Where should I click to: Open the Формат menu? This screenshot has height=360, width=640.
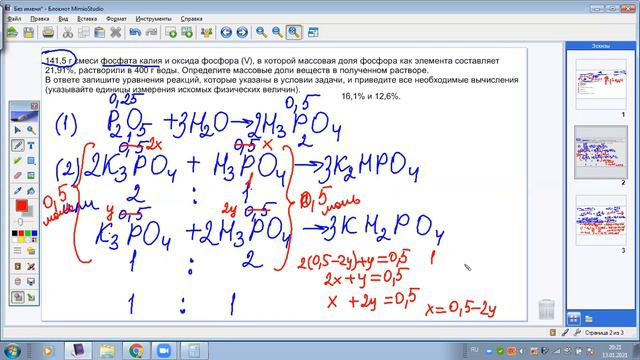(x=116, y=19)
